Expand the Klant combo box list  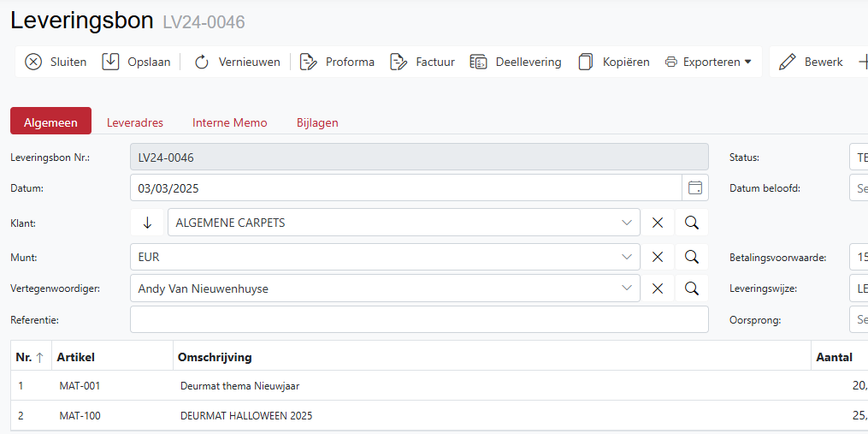pos(627,223)
